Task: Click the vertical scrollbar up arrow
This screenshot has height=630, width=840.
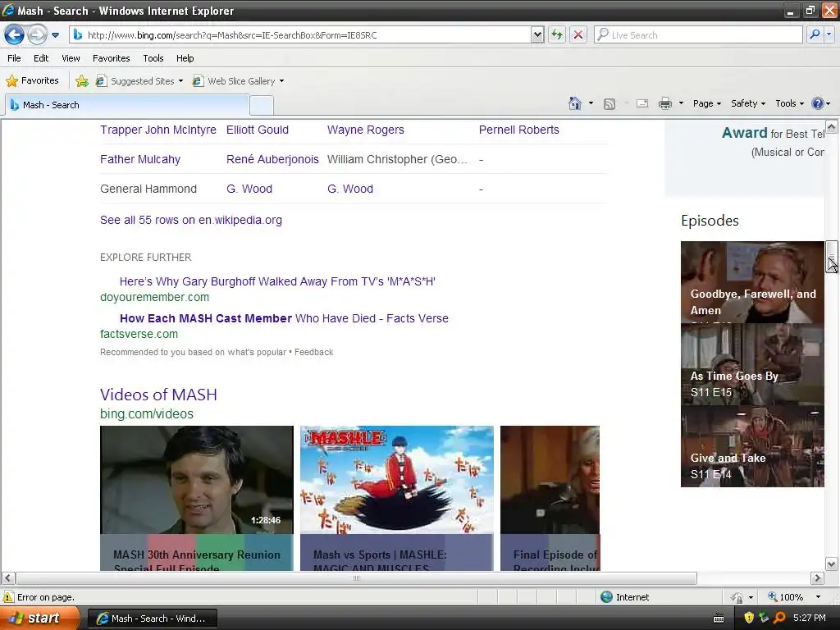Action: pyautogui.click(x=832, y=126)
